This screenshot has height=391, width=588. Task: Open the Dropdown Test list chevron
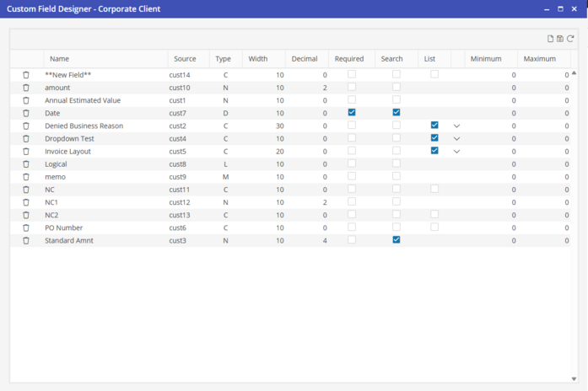click(457, 138)
